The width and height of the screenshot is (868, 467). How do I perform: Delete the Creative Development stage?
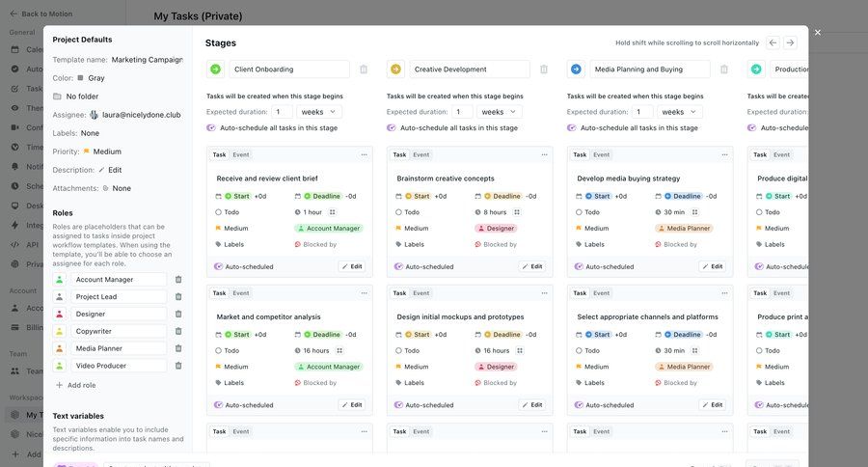click(544, 69)
